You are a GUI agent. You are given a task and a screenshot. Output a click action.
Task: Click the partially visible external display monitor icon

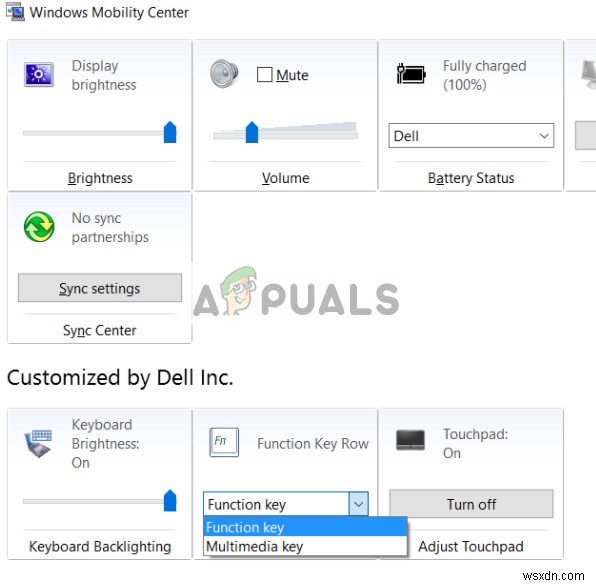(x=589, y=74)
